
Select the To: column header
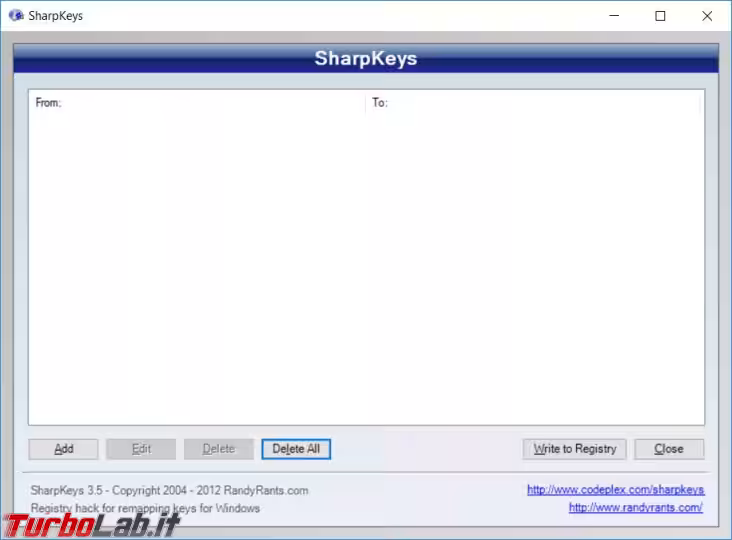click(x=533, y=103)
